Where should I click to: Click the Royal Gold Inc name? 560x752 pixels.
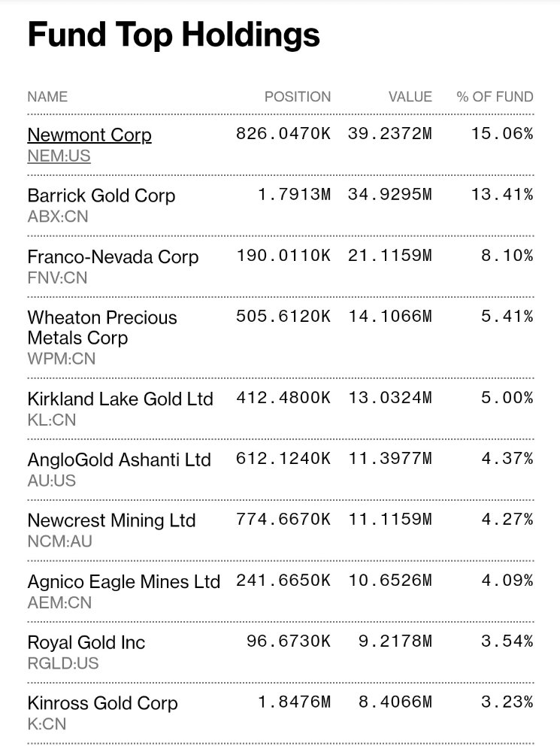[86, 643]
